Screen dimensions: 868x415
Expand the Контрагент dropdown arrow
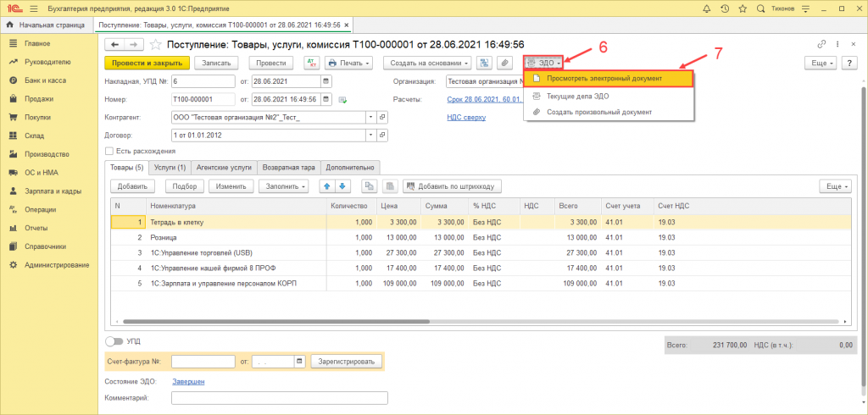point(371,118)
